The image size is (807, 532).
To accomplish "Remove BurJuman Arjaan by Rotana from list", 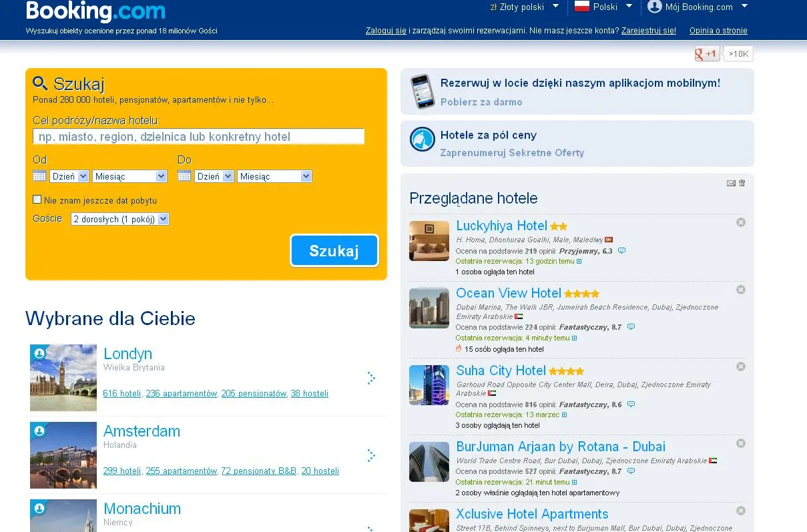I will (x=740, y=443).
